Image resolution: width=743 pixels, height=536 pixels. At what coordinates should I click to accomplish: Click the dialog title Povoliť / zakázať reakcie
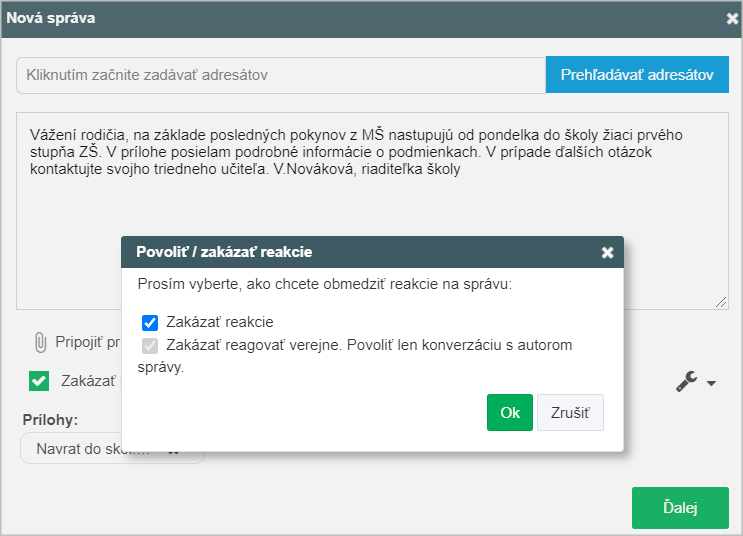(x=224, y=252)
